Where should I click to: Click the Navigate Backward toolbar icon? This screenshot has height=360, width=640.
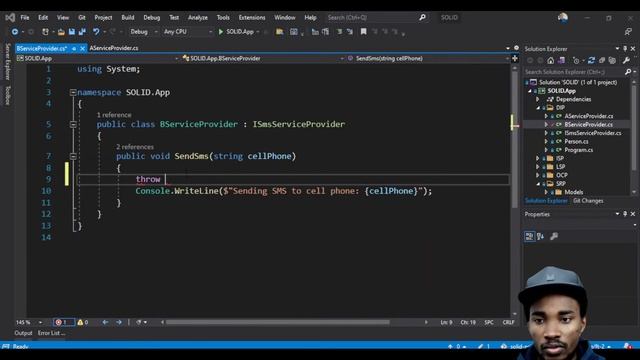(x=15, y=32)
